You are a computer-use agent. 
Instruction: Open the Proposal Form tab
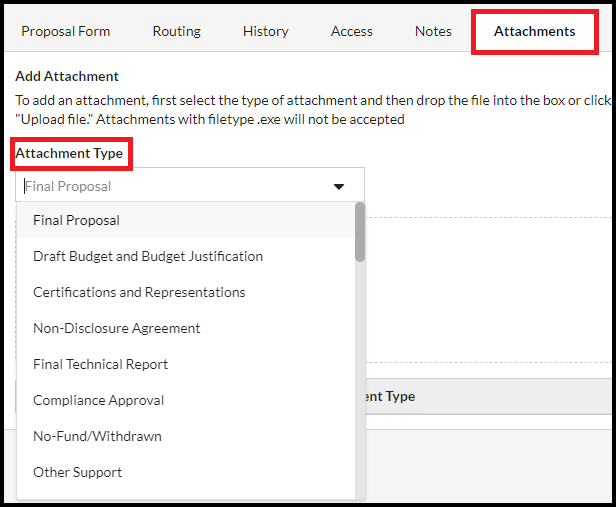(x=66, y=31)
